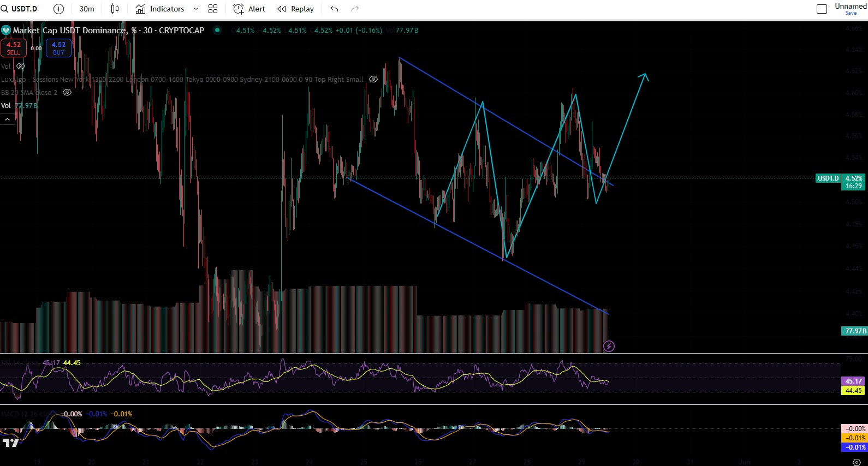Click the 77.97 B volume axis label

pos(855,331)
